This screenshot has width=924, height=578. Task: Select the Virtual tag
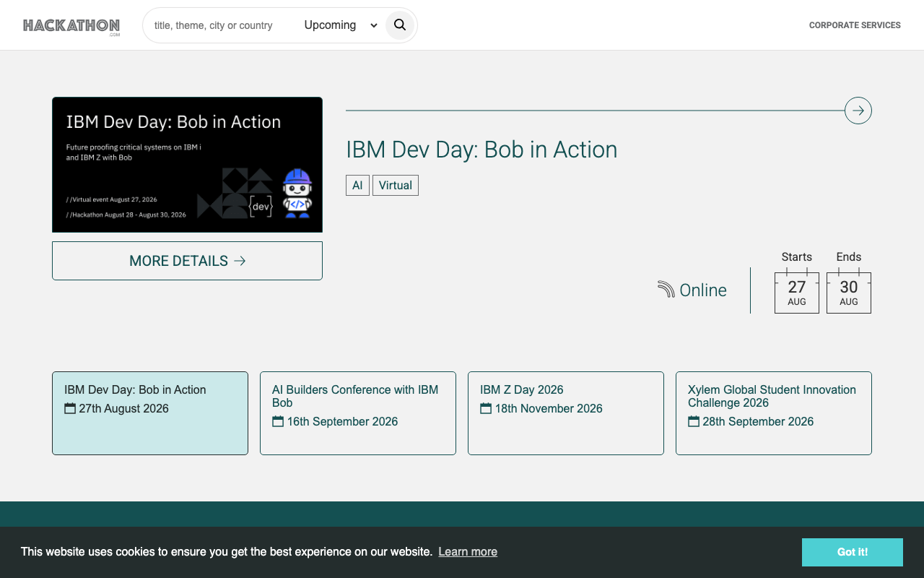coord(396,186)
